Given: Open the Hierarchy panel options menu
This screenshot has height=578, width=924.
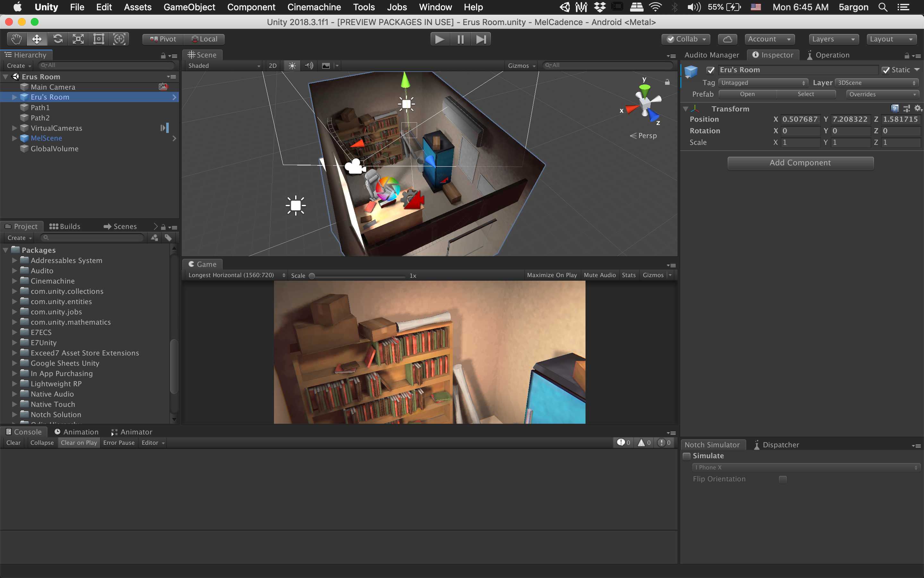Looking at the screenshot, I should pyautogui.click(x=173, y=56).
